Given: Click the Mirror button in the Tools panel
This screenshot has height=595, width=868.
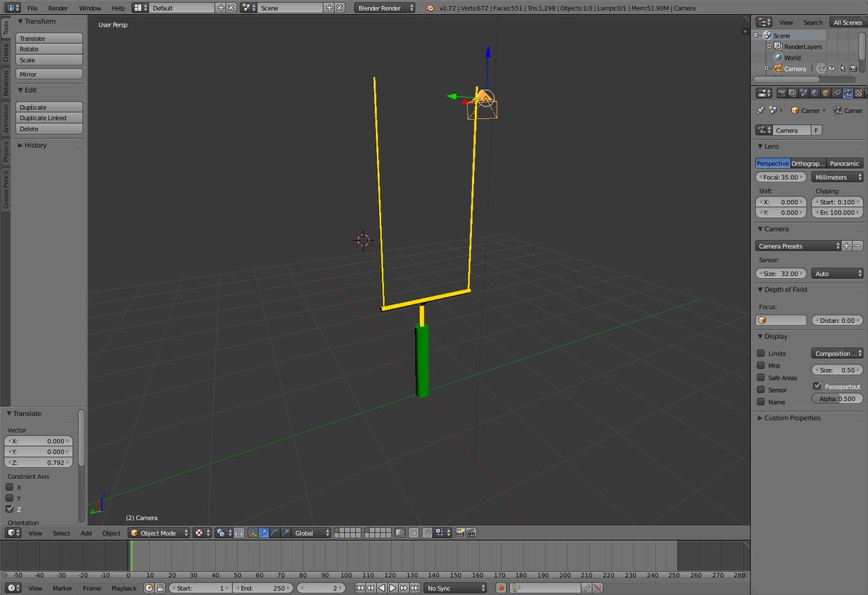Looking at the screenshot, I should (48, 74).
